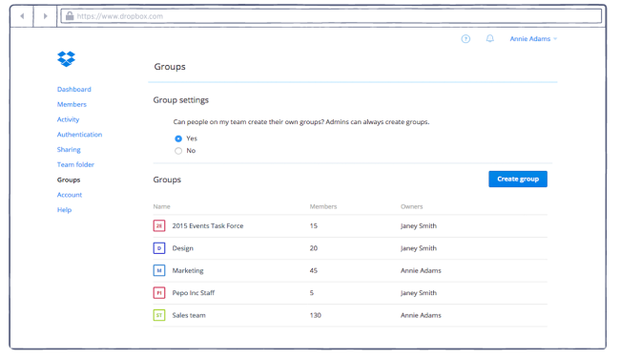Open Dashboard in the sidebar
Image resolution: width=620 pixels, height=360 pixels.
pos(74,89)
